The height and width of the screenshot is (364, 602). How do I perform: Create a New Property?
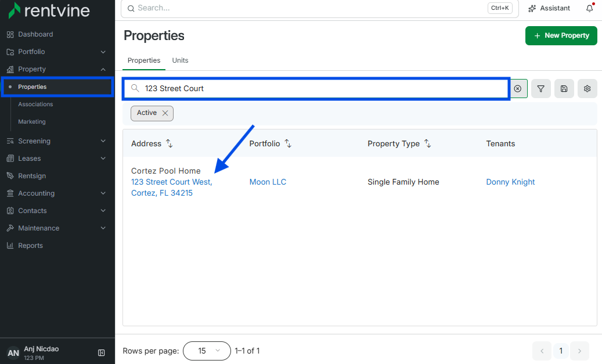[561, 36]
